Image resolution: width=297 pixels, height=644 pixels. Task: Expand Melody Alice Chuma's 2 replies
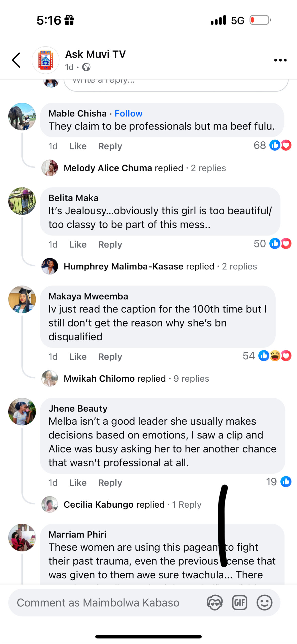[145, 168]
